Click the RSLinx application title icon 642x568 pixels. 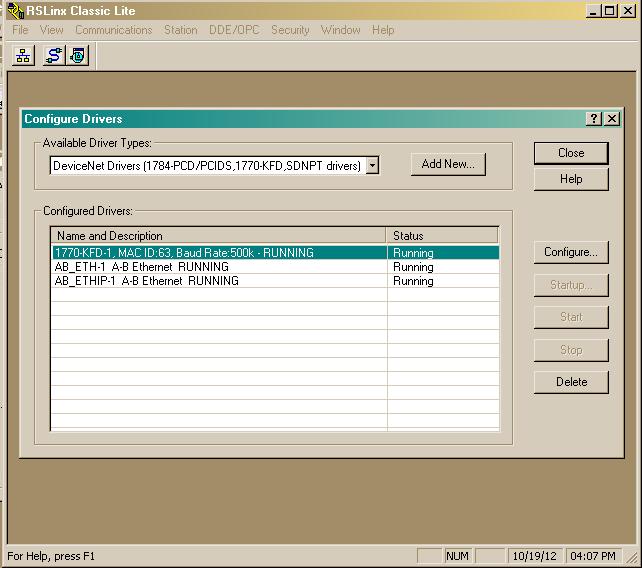coord(16,11)
